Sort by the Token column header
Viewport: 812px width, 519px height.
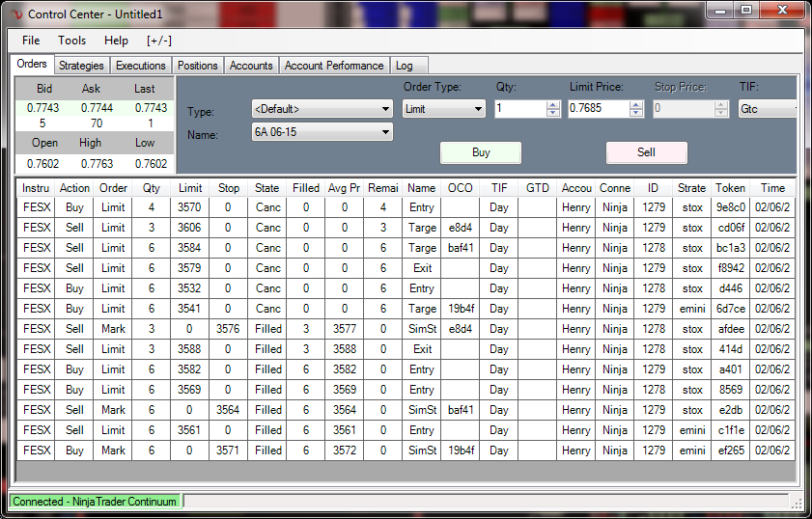point(731,188)
